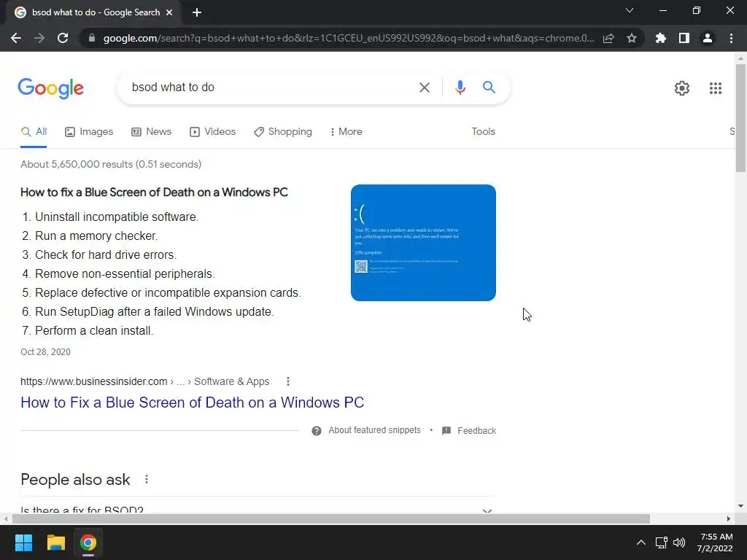Reload the Google search page
Image resolution: width=747 pixels, height=560 pixels.
63,38
